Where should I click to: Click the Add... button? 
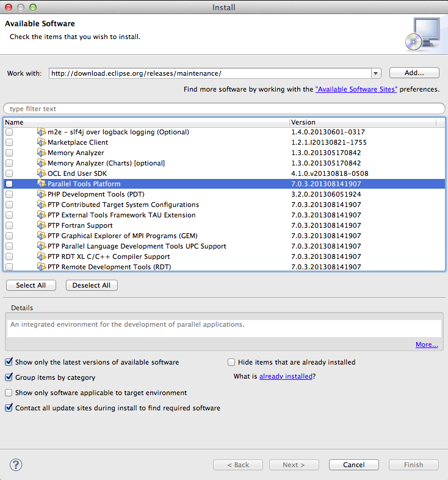pyautogui.click(x=414, y=73)
